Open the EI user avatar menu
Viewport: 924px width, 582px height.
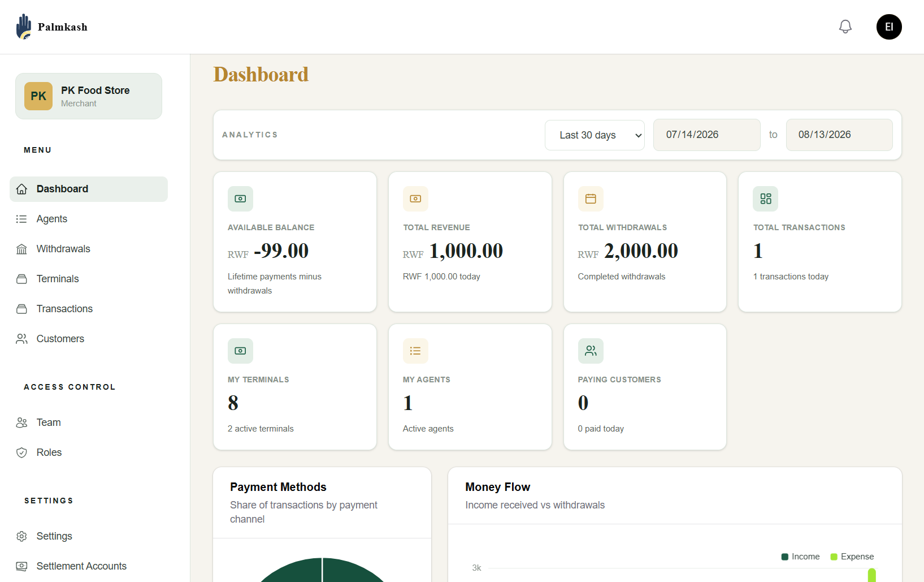pyautogui.click(x=889, y=27)
